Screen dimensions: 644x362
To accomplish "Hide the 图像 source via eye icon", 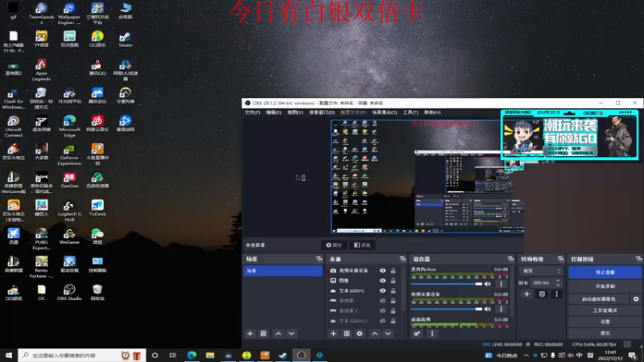I will pos(382,281).
